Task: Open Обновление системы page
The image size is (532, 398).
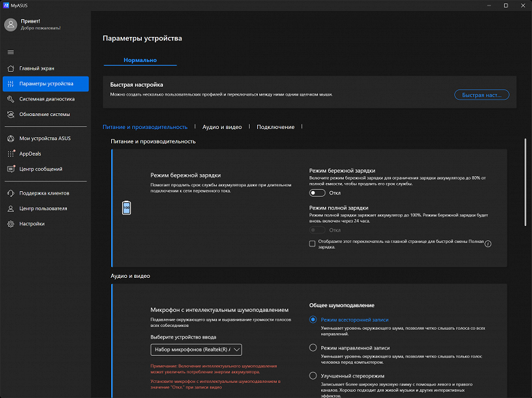Action: (x=46, y=115)
